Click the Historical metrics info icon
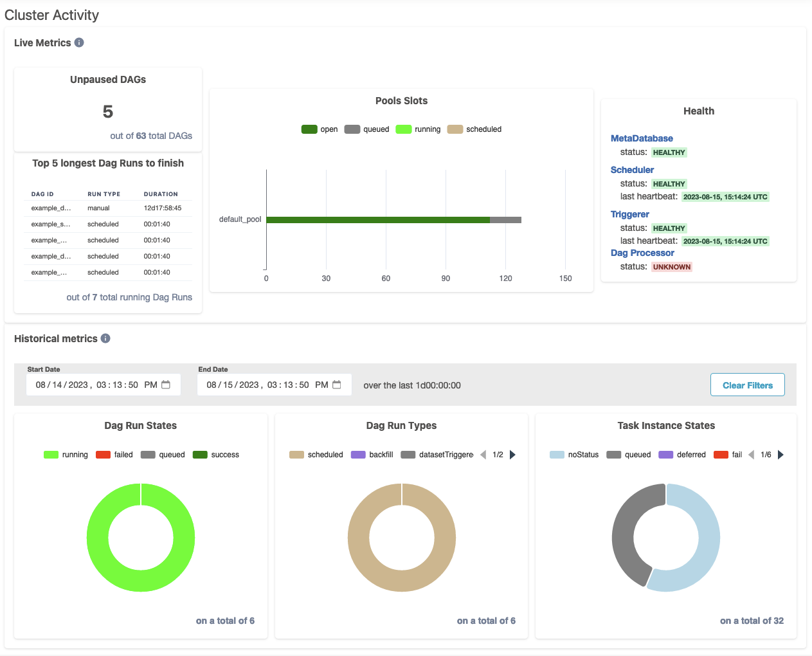Screen dimensions: 812x656 pyautogui.click(x=105, y=338)
